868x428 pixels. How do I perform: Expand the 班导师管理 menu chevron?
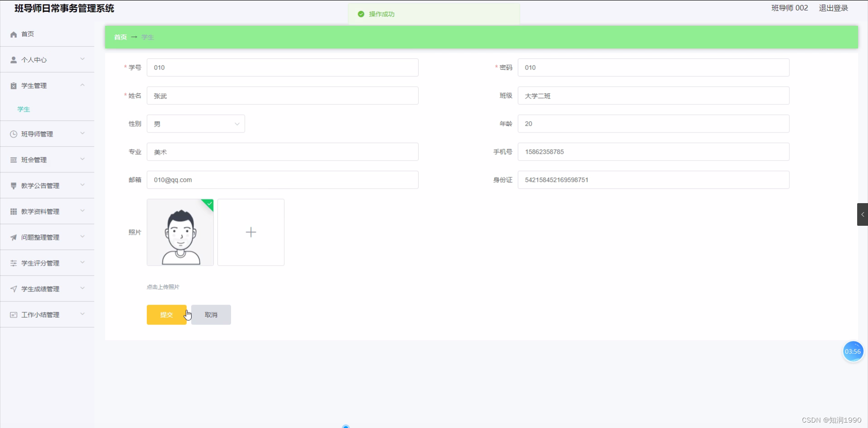tap(82, 133)
